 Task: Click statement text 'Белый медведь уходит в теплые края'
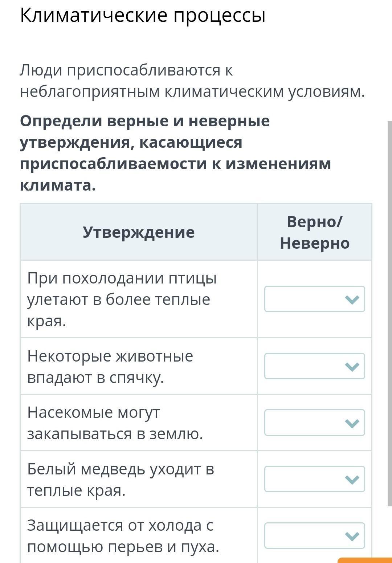[121, 480]
